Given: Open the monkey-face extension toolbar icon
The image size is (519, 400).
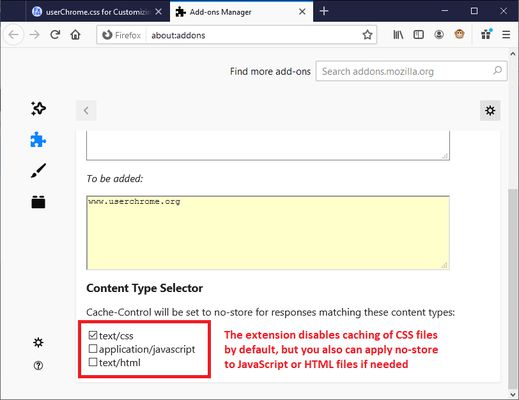Looking at the screenshot, I should (459, 34).
